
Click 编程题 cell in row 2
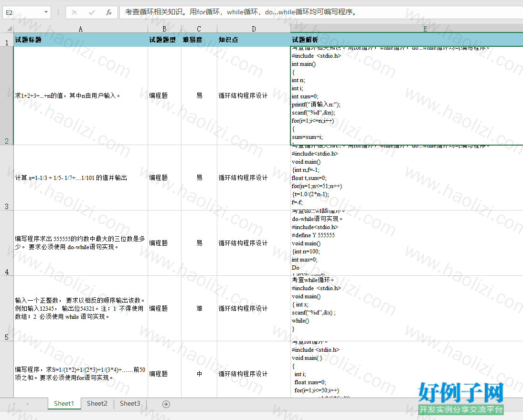tap(164, 95)
